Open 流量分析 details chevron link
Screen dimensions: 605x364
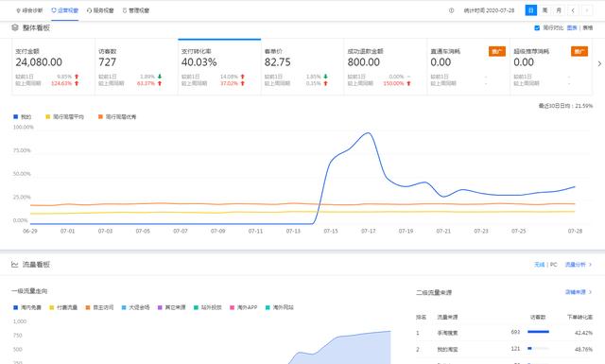point(578,265)
